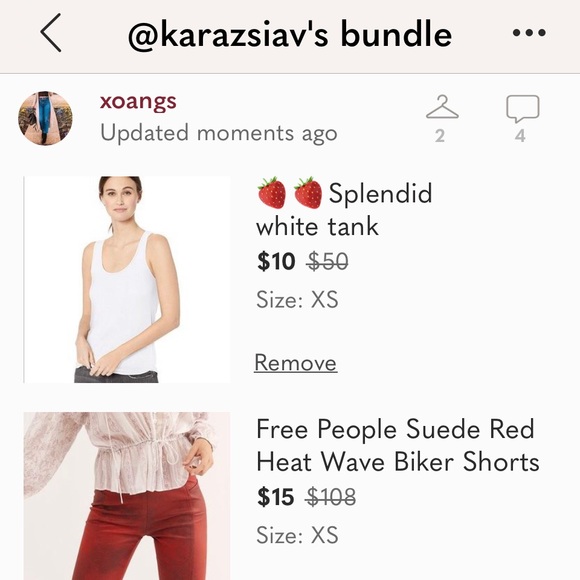This screenshot has height=580, width=580.
Task: Tap the item count 2 under hanger
Action: pos(440,136)
